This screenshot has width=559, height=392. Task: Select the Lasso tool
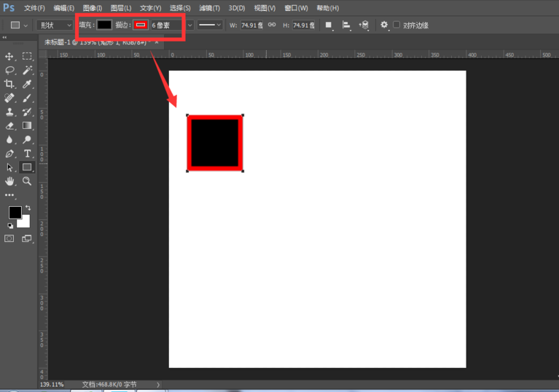pos(9,70)
